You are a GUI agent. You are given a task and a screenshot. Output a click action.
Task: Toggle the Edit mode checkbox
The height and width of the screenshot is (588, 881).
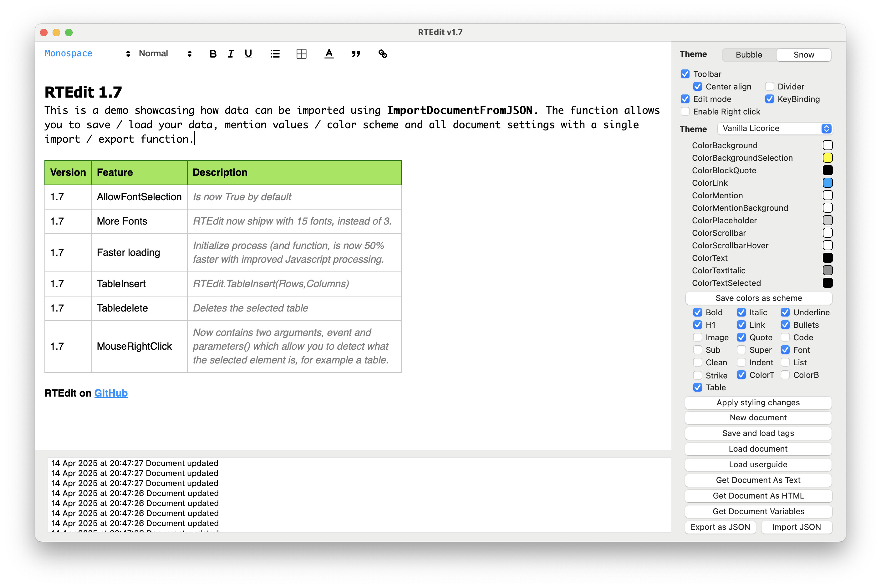pos(685,99)
